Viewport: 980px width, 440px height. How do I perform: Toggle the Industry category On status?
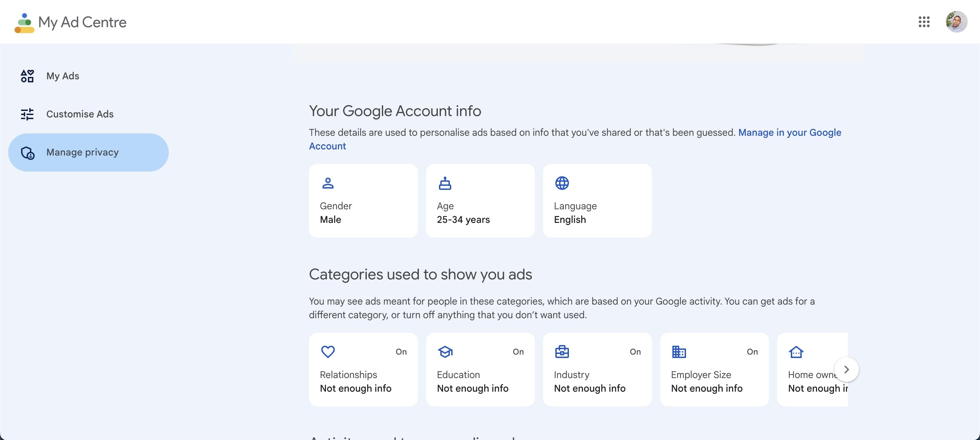point(635,352)
